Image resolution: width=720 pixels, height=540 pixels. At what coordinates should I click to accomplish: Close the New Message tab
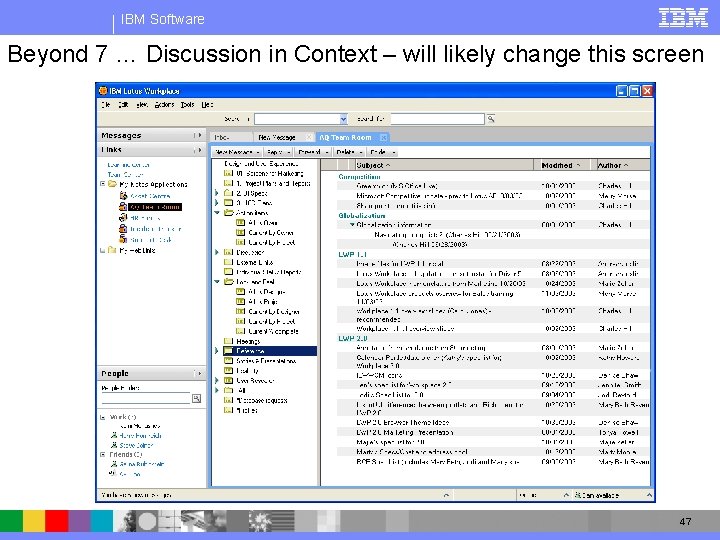(x=309, y=137)
